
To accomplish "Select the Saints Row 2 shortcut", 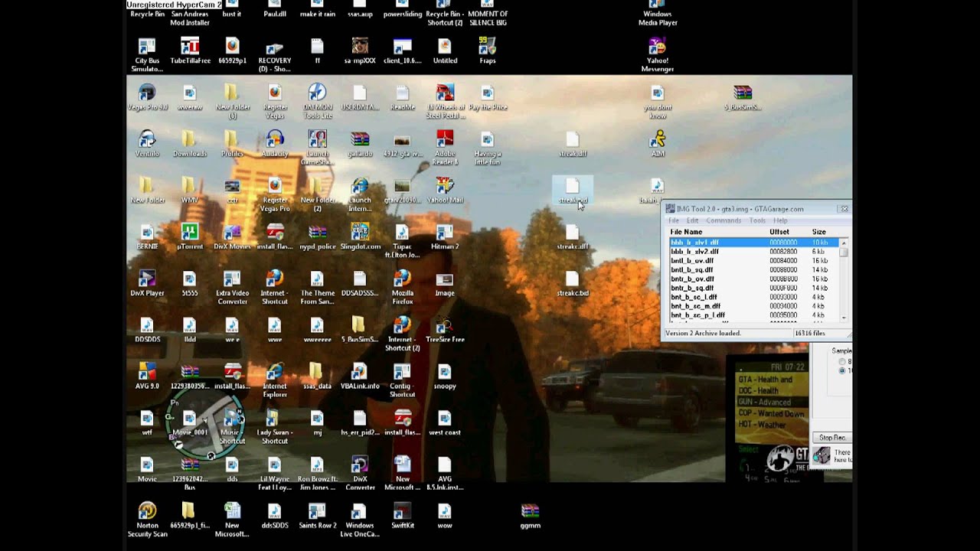I will (317, 516).
